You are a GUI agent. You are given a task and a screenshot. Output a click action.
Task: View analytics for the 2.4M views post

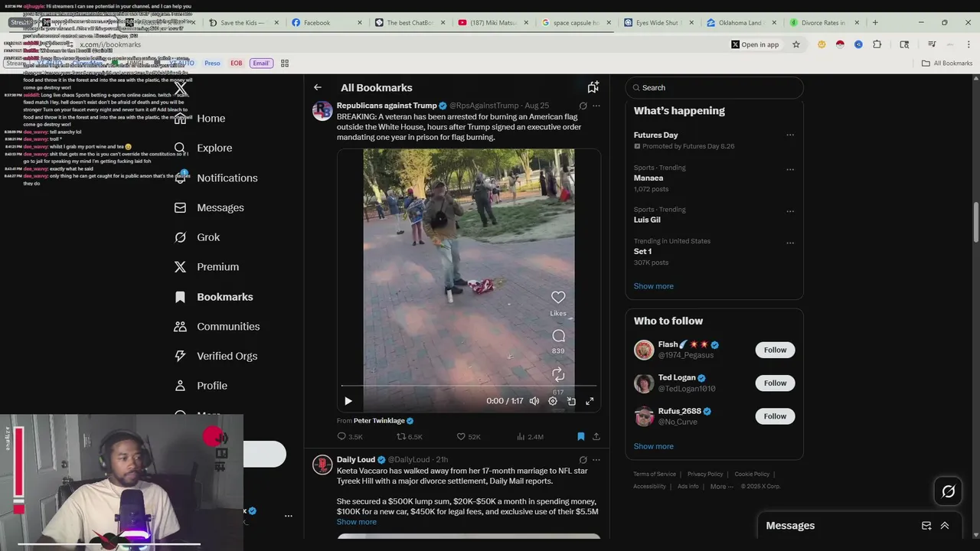point(530,436)
